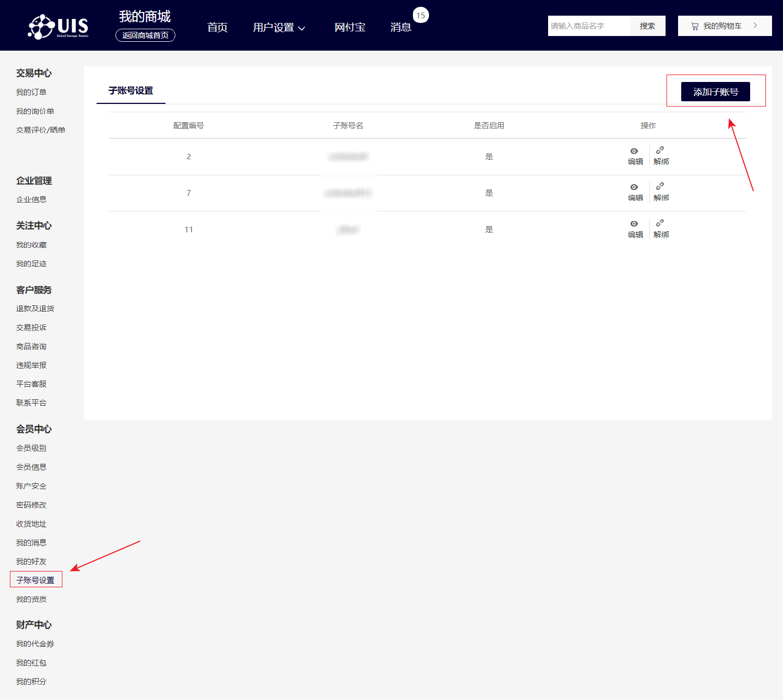The width and height of the screenshot is (783, 700).
Task: Open the message count badge 15
Action: click(x=421, y=15)
